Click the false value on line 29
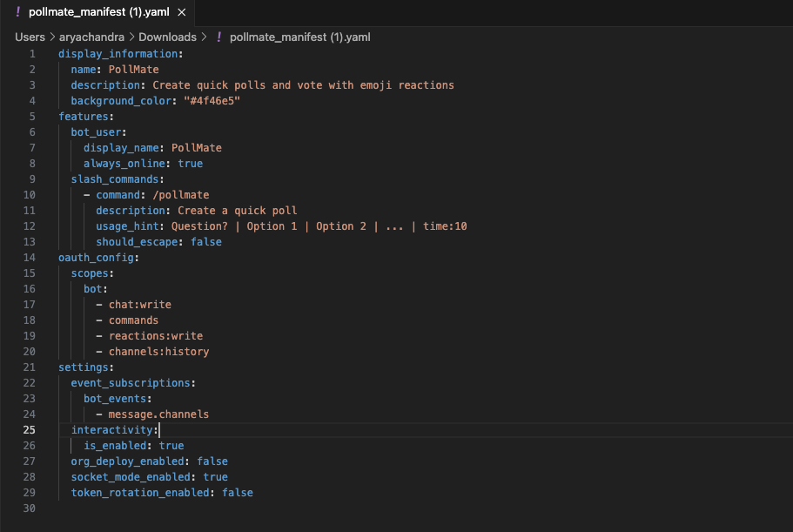Viewport: 793px width, 532px height. click(x=238, y=493)
